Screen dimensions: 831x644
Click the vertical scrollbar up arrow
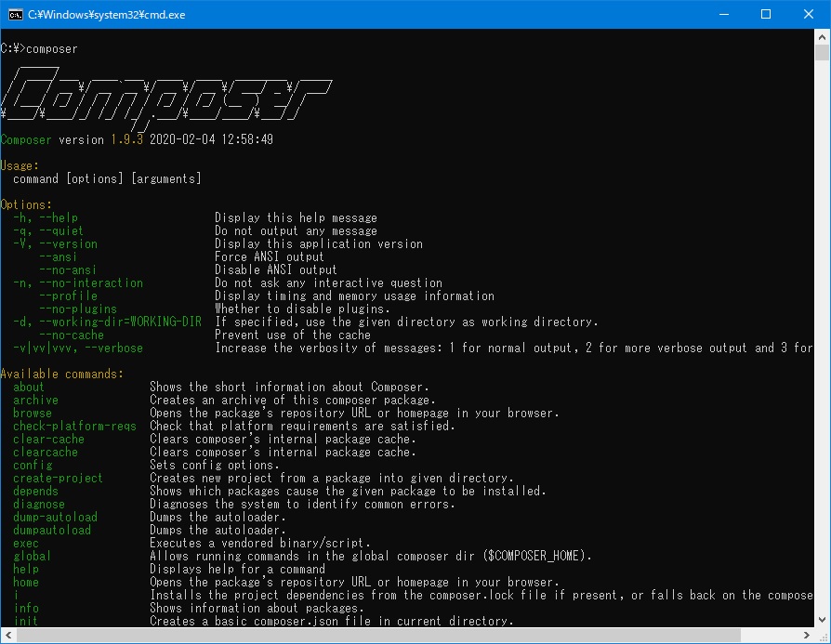tap(822, 37)
